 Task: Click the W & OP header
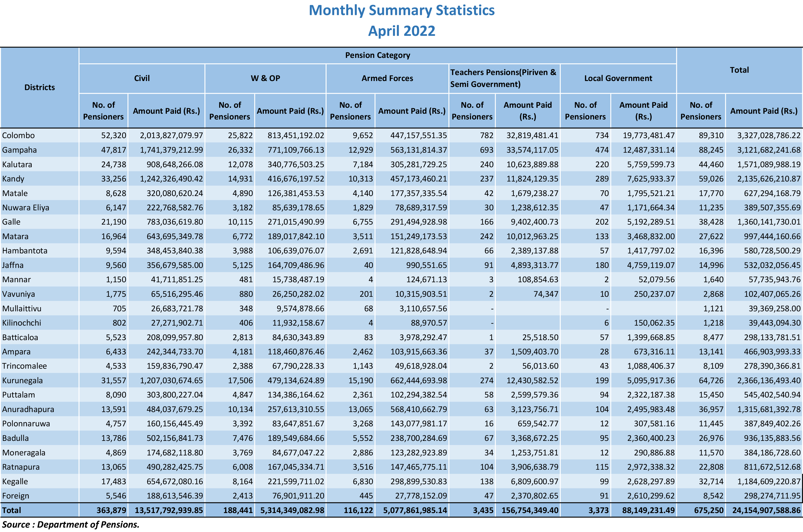coord(265,78)
